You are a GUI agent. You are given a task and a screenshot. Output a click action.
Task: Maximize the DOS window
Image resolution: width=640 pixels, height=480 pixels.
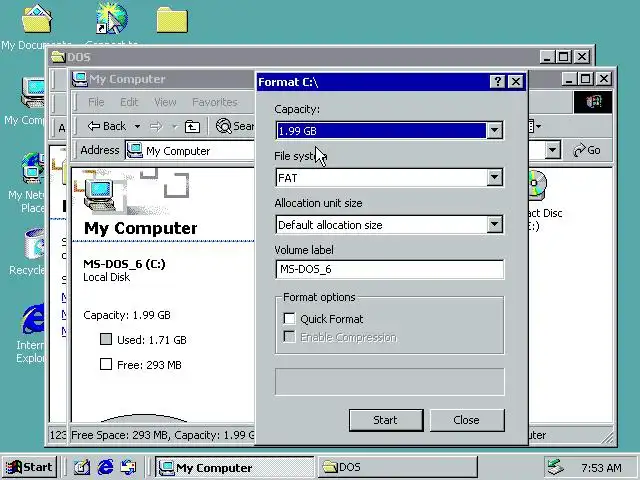tap(563, 56)
